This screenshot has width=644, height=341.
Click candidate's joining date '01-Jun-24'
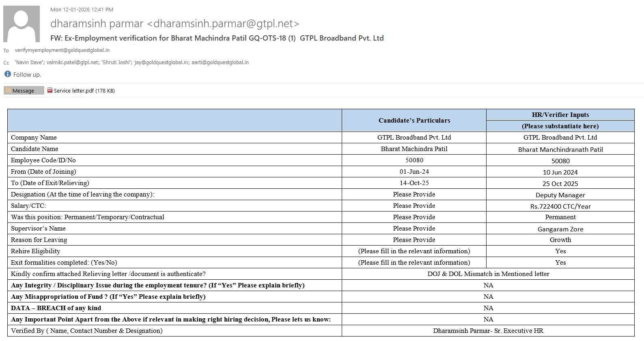414,172
